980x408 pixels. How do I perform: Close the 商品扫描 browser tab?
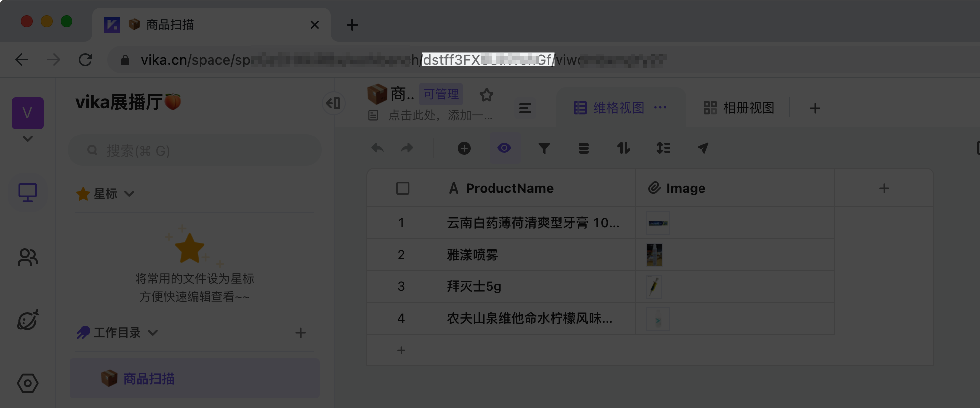pos(315,24)
